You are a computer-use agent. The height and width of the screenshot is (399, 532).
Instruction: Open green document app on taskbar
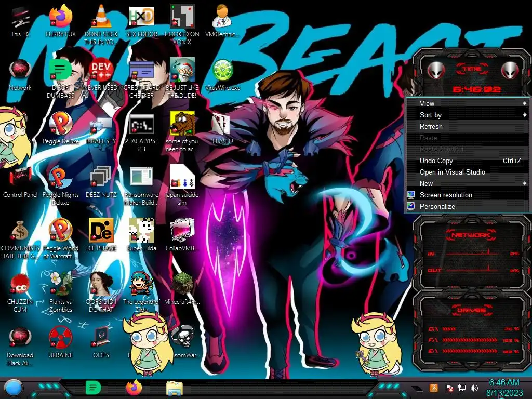point(94,388)
